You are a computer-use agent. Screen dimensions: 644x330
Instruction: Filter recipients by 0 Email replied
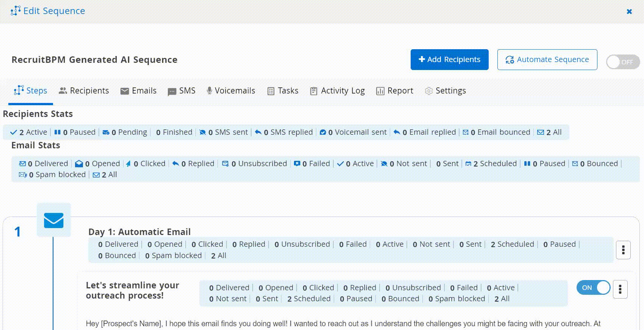click(x=425, y=132)
